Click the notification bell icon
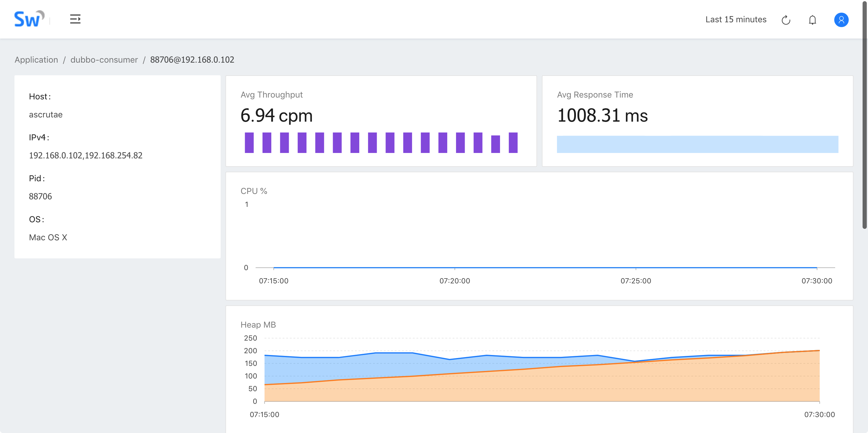The image size is (868, 433). [812, 19]
